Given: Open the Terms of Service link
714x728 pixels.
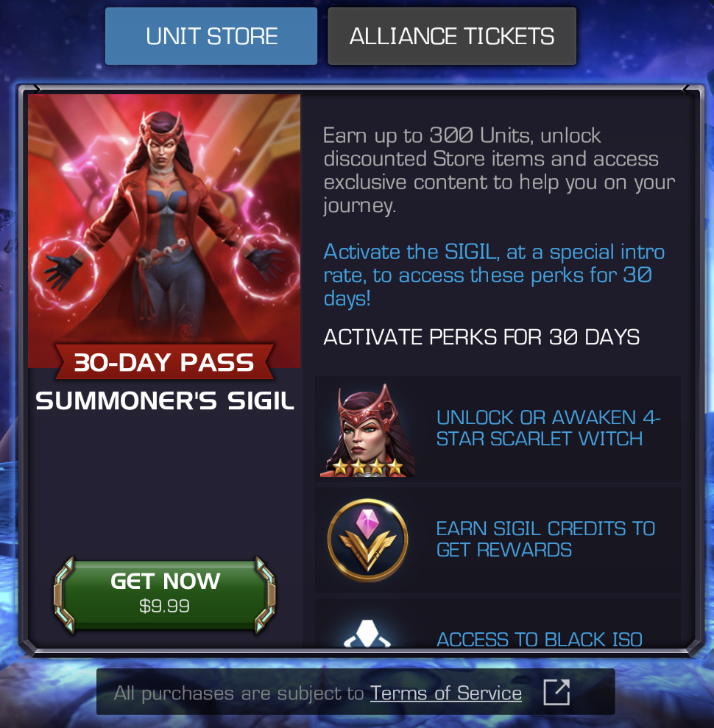Looking at the screenshot, I should click(x=445, y=693).
